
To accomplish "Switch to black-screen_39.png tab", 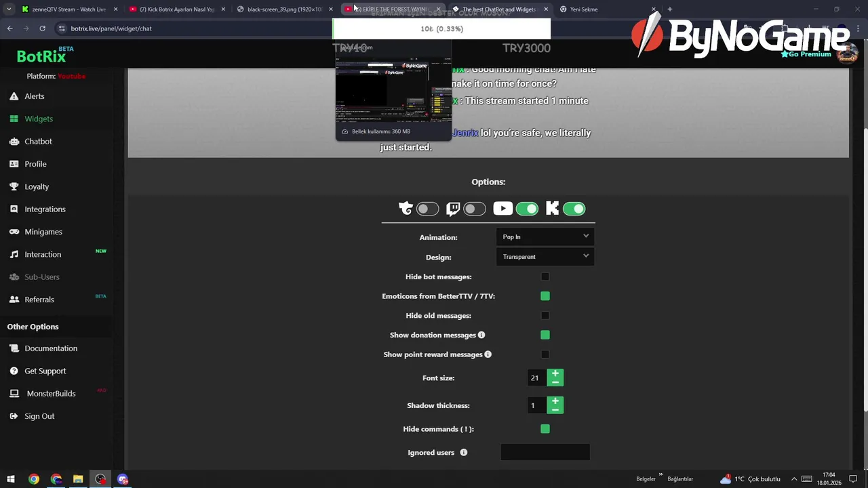I will click(x=285, y=9).
